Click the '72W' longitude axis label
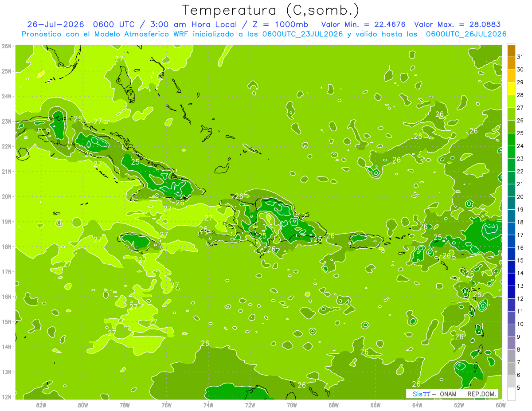The width and height of the screenshot is (532, 411). [x=250, y=405]
